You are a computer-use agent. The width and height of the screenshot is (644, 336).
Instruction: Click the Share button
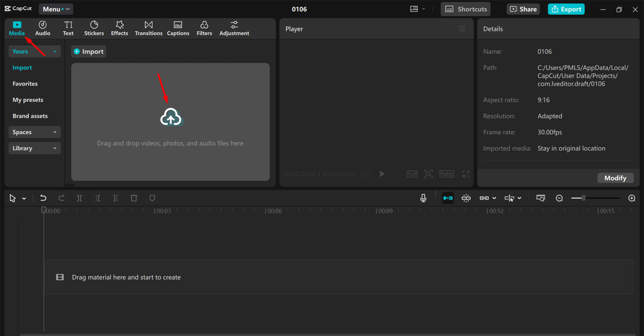[x=523, y=9]
